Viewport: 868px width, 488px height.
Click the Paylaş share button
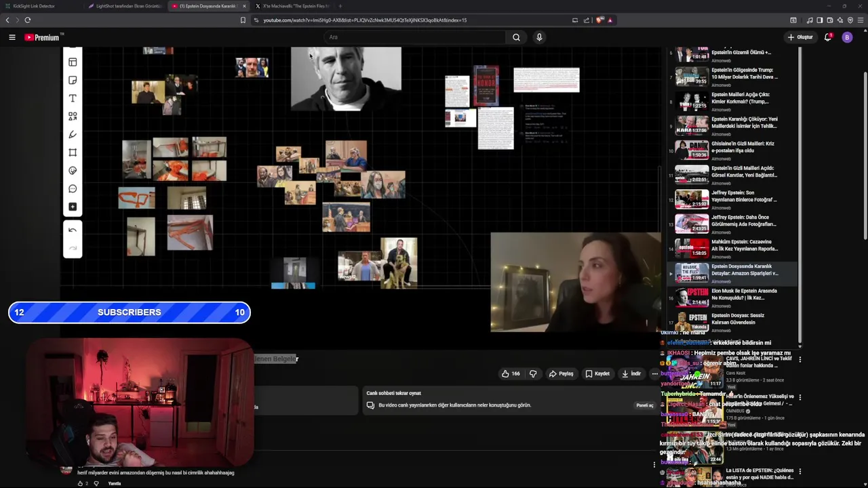[561, 373]
